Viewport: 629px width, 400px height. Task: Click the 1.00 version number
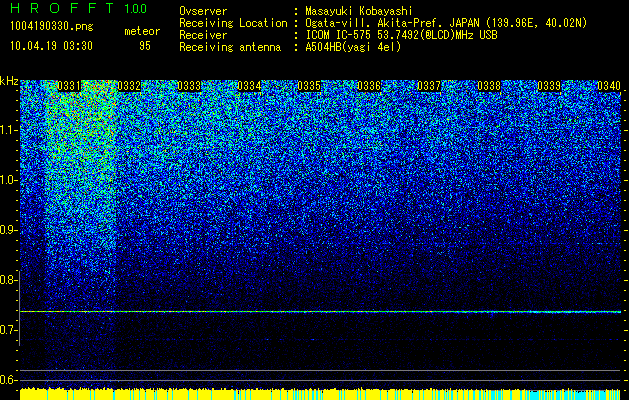pos(136,8)
